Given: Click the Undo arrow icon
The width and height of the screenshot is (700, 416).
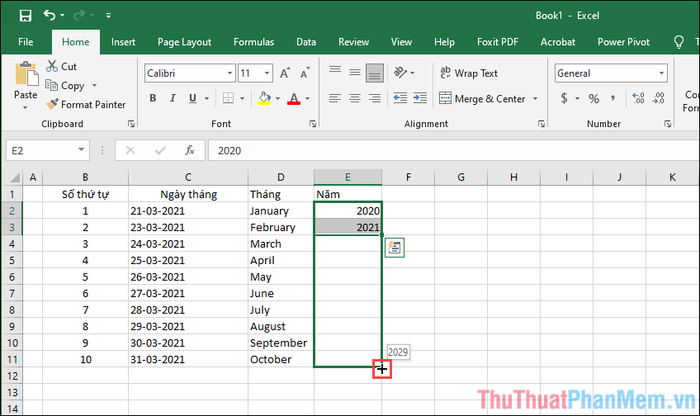Looking at the screenshot, I should click(x=49, y=15).
